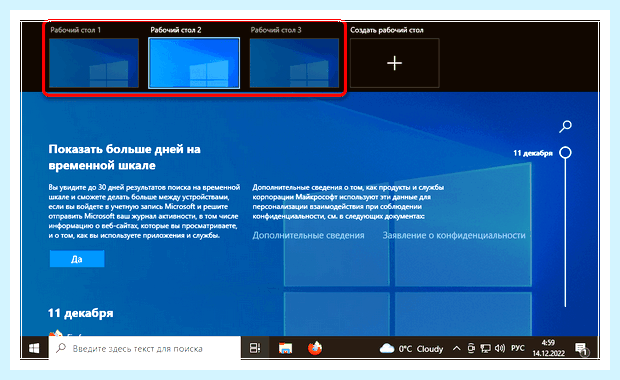
Task: Open File Explorer from the taskbar
Action: tap(285, 348)
